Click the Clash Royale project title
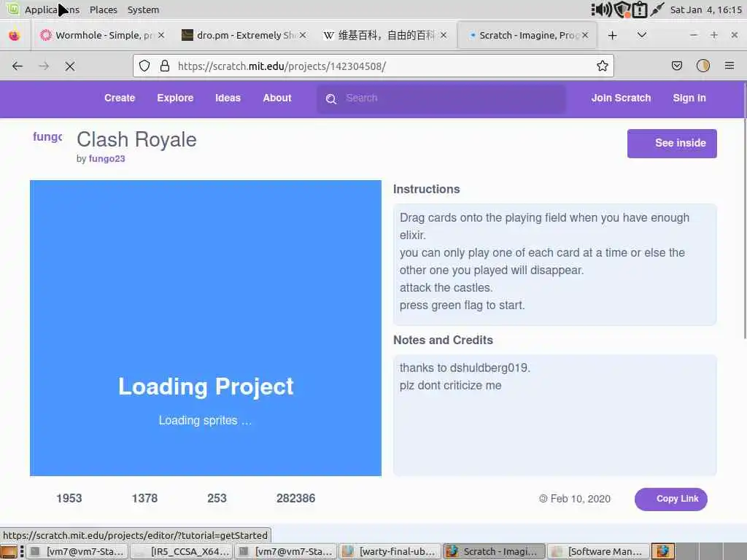The height and width of the screenshot is (560, 747). 136,140
